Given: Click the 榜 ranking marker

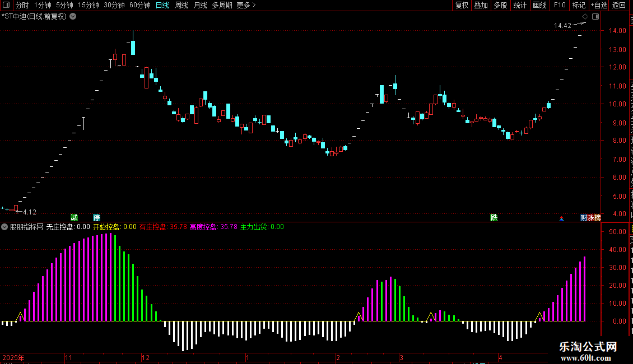Looking at the screenshot, I should coord(597,217).
